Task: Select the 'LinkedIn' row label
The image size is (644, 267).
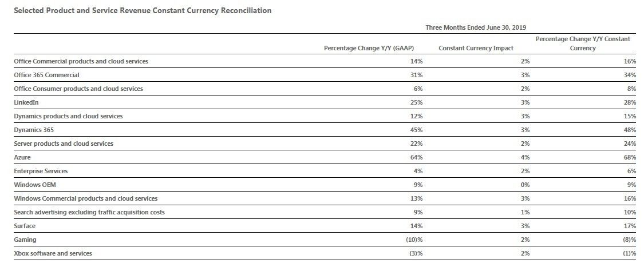Action: pos(26,102)
